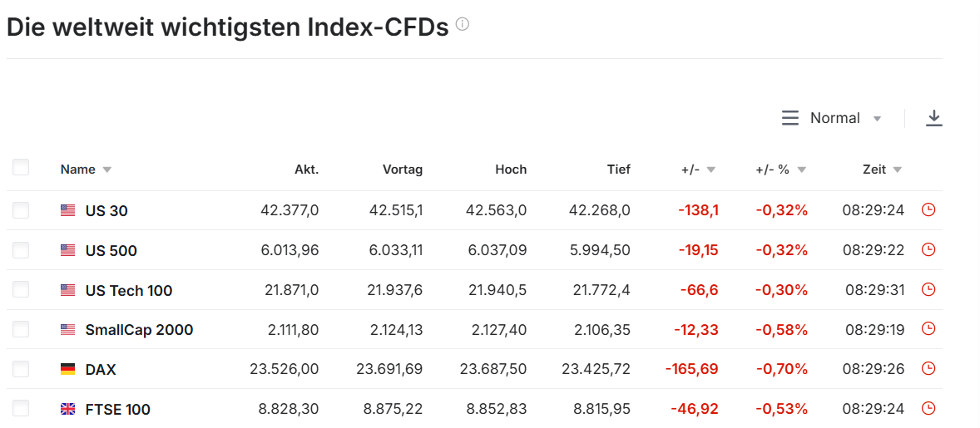Open the SmallCap 2000 index link

pos(139,330)
